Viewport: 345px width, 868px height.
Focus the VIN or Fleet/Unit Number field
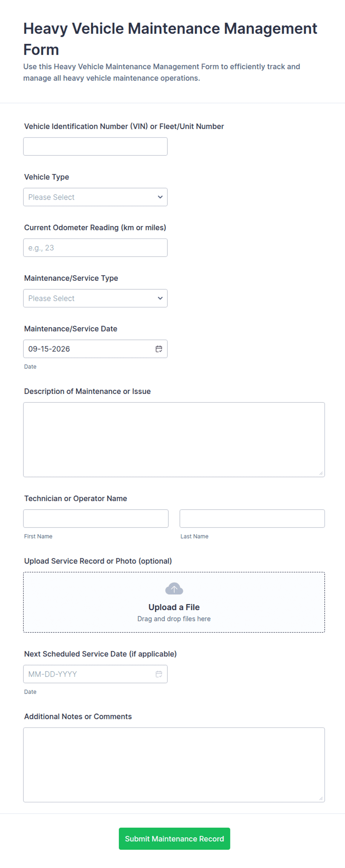pos(95,147)
